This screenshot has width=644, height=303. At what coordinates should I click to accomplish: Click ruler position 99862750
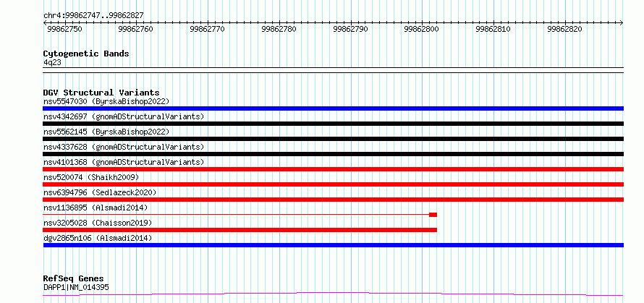click(64, 29)
